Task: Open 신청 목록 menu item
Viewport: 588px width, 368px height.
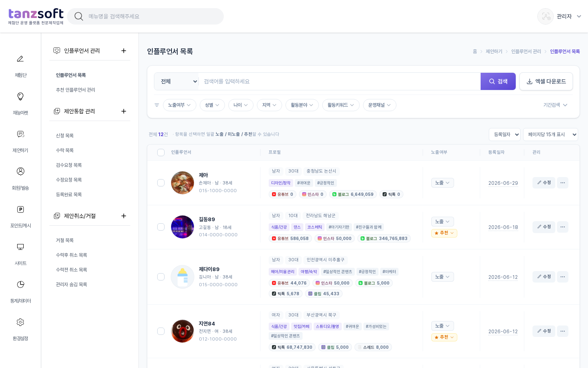Action: click(65, 136)
